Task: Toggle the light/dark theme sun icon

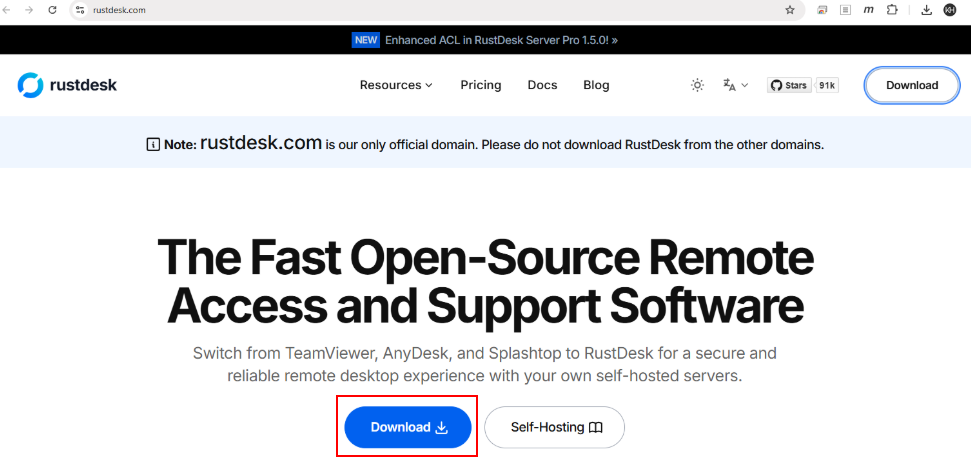Action: point(697,85)
